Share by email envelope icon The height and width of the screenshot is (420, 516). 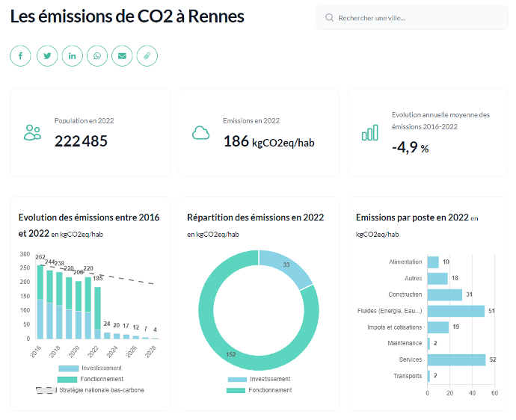click(x=122, y=56)
